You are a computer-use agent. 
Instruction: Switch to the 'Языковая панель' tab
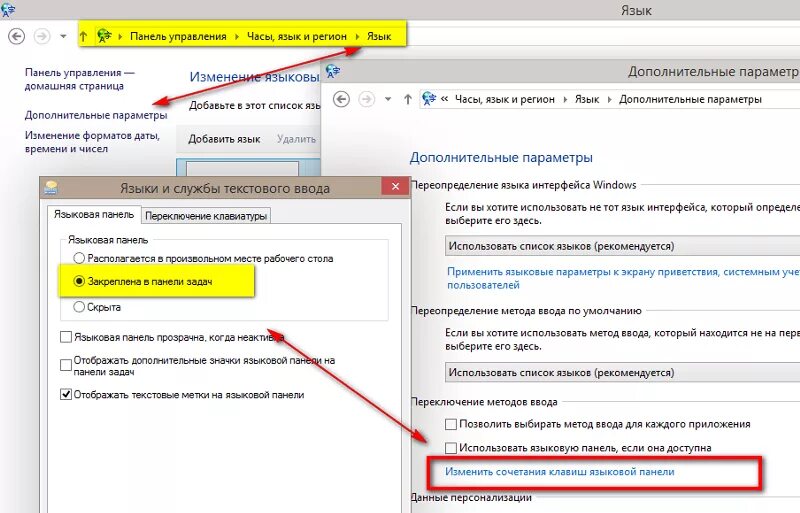click(94, 215)
